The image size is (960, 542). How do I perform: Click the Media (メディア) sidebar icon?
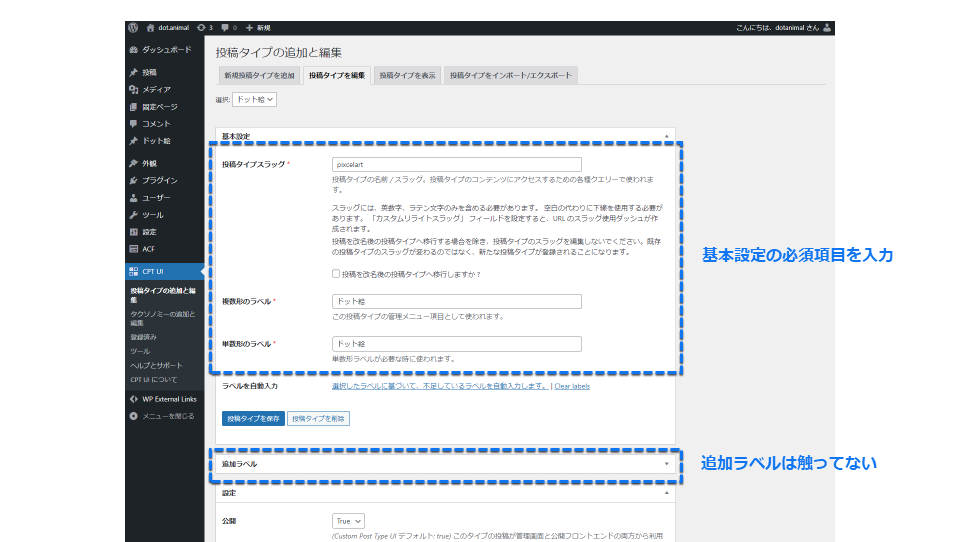point(133,90)
